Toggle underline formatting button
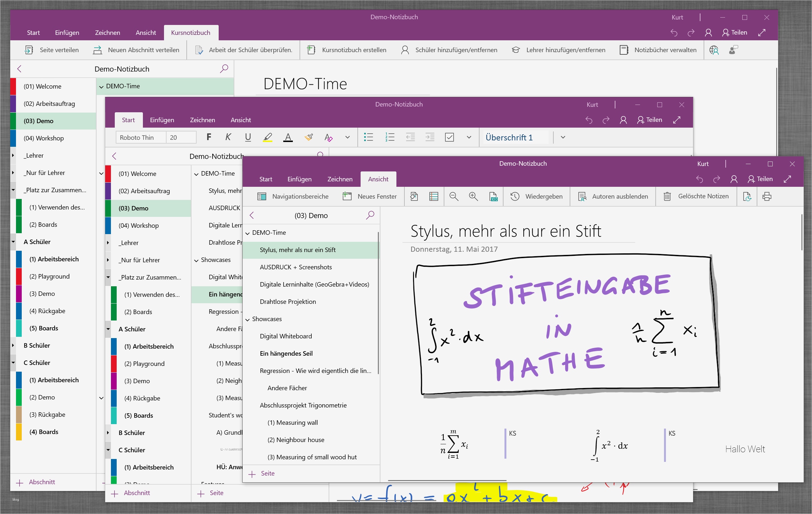Image resolution: width=812 pixels, height=514 pixels. (248, 137)
